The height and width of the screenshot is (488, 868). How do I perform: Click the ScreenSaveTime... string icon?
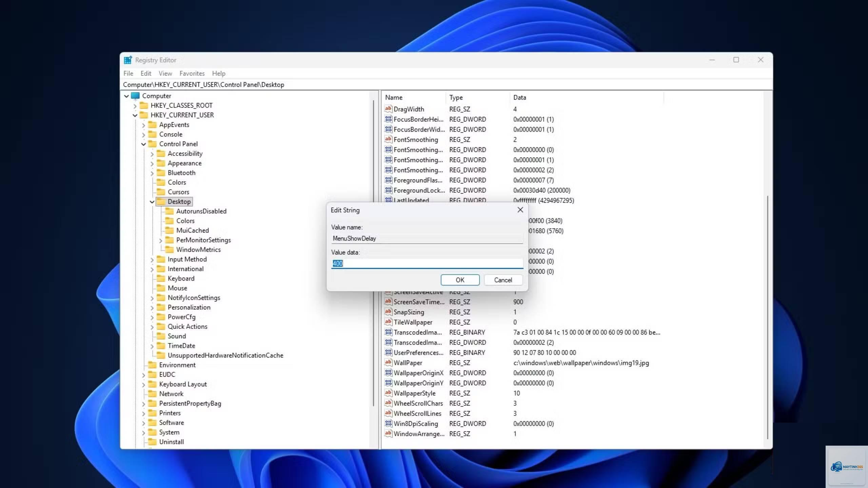click(388, 302)
